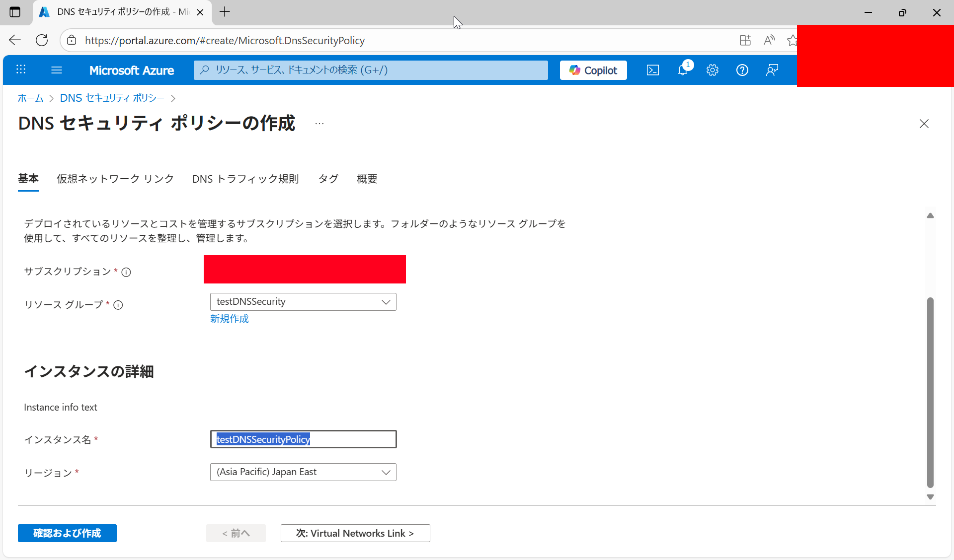Click the feedback person icon
Viewport: 954px width, 560px height.
(772, 70)
